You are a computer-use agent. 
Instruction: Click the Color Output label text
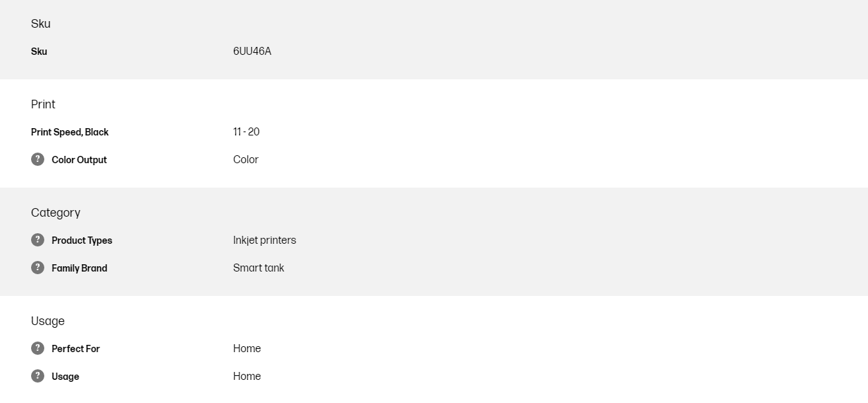[79, 160]
